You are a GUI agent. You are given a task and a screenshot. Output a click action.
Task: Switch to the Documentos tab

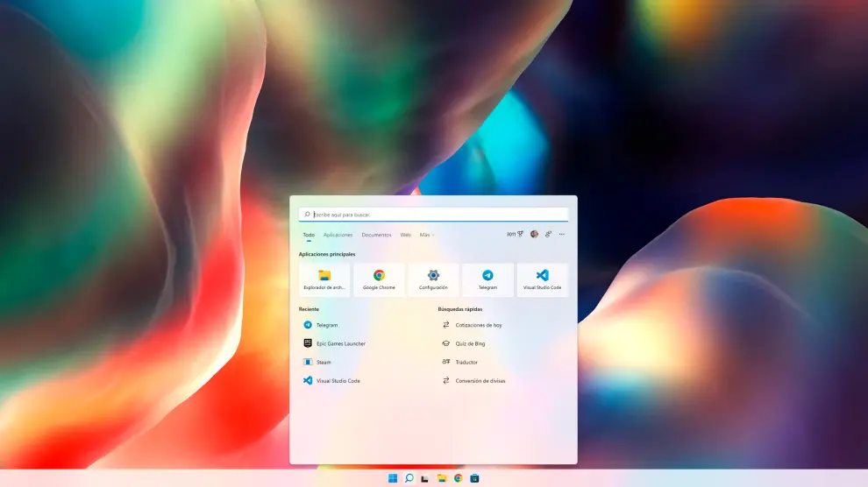click(376, 235)
